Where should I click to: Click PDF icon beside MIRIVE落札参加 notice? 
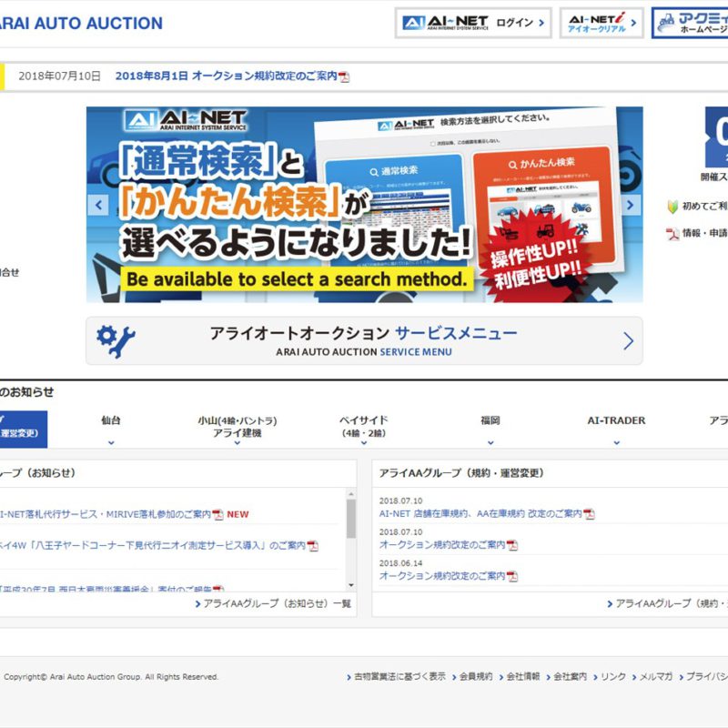(x=217, y=515)
